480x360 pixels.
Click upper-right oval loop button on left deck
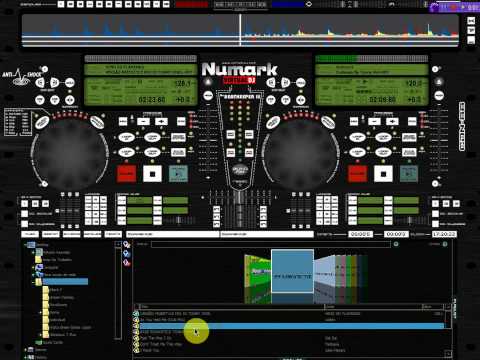152,137
